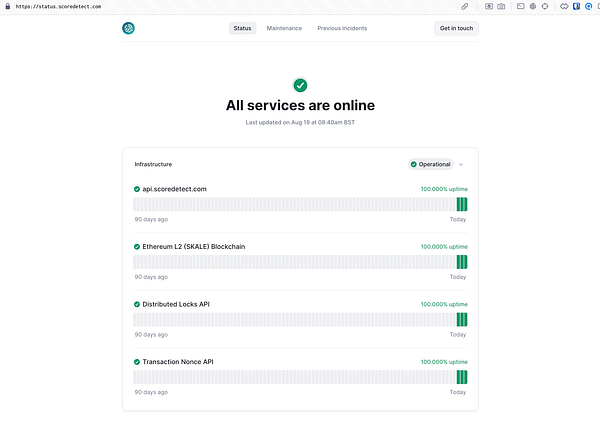Click the camera screenshot icon in toolbar
Viewport: 600px width, 443px height.
501,6
